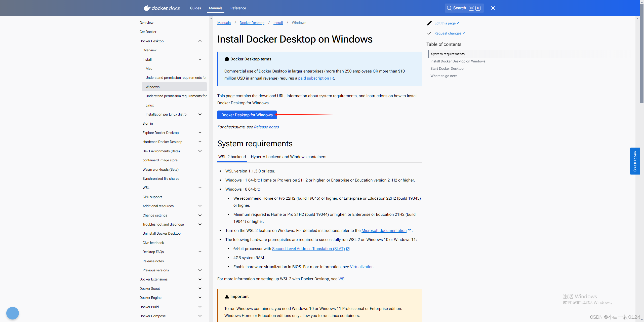
Task: Jump to Where to go next
Action: coord(443,76)
